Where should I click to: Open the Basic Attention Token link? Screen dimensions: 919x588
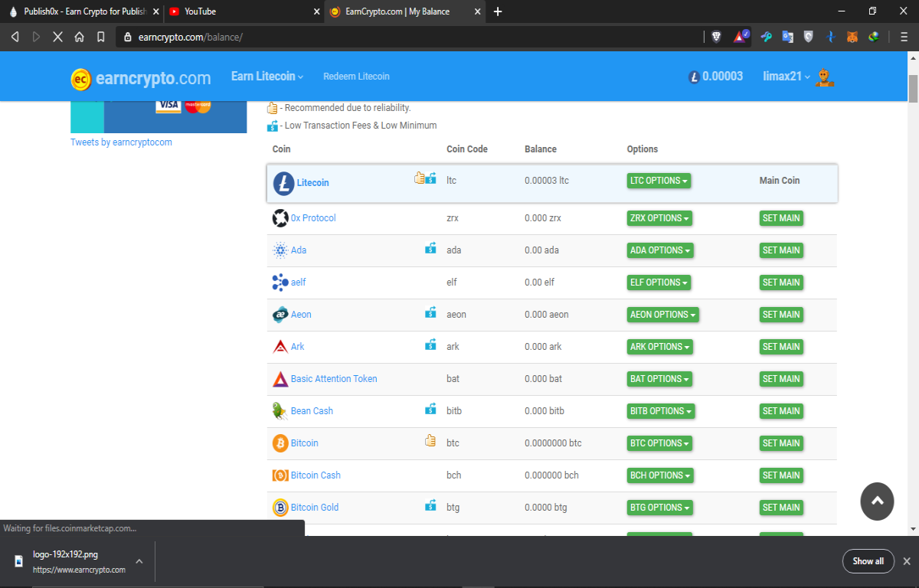click(334, 379)
